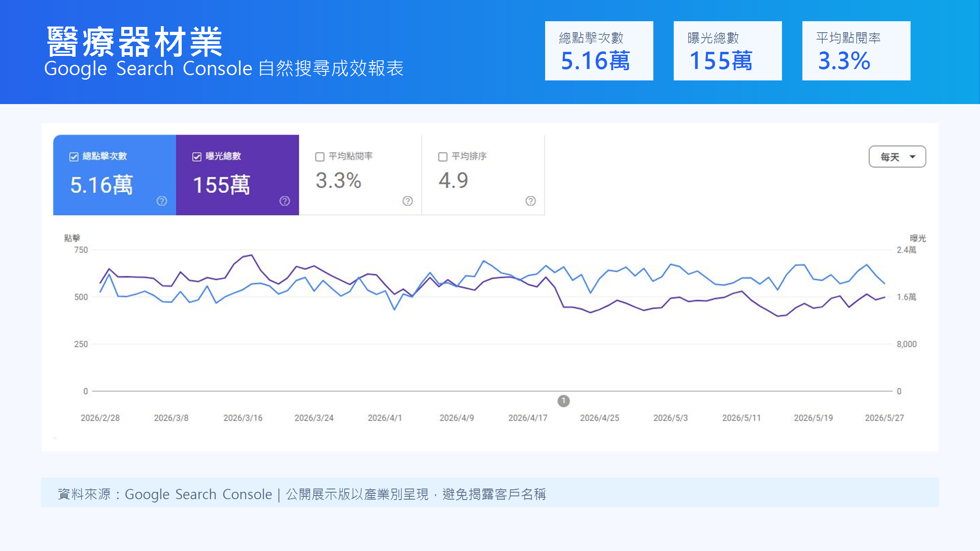
Task: Open help icon on 總點擊次數 card
Action: pos(162,201)
